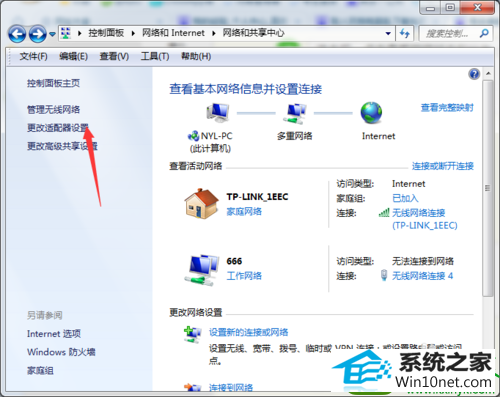
Task: Open the 查看(V) menu
Action: point(114,56)
